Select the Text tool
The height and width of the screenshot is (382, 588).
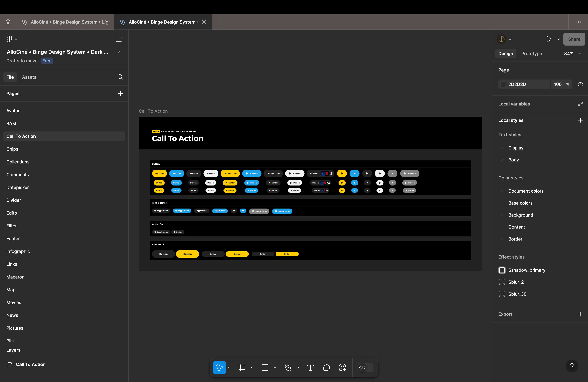tap(310, 368)
